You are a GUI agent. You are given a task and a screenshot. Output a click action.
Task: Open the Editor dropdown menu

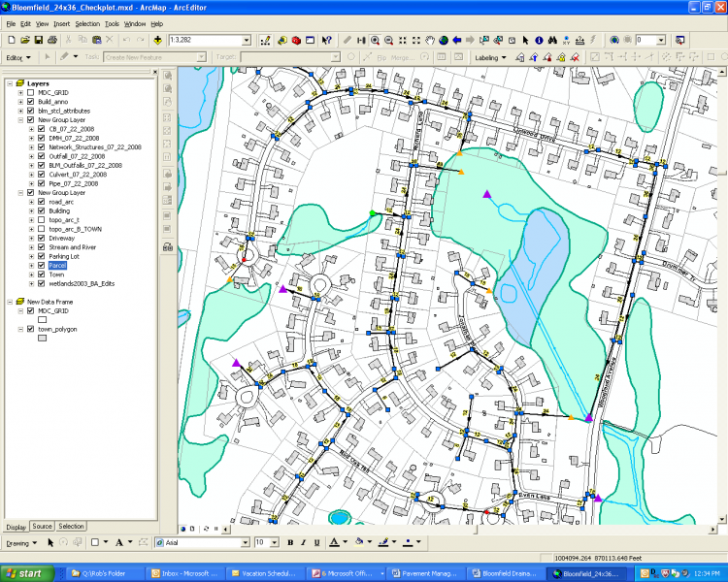point(18,57)
